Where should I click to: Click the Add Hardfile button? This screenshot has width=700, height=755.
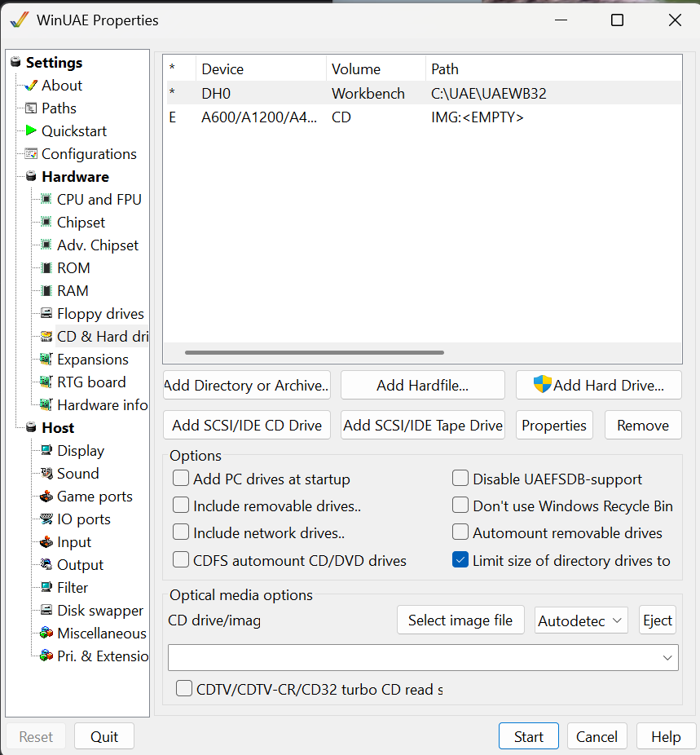(422, 386)
